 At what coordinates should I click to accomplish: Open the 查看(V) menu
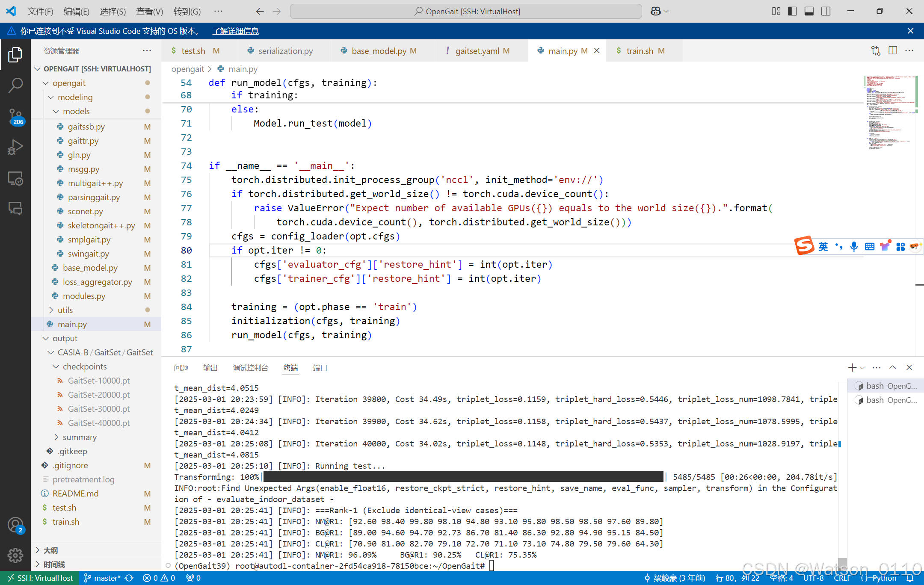point(149,11)
